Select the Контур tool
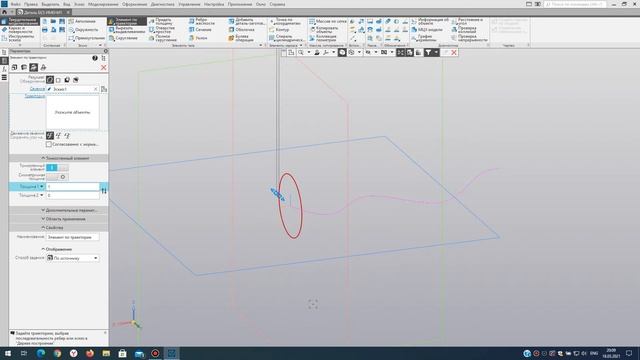 [279, 30]
